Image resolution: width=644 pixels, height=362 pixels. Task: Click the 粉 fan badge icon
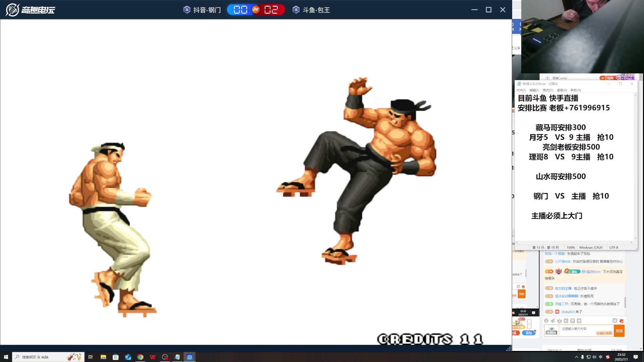pos(566,321)
